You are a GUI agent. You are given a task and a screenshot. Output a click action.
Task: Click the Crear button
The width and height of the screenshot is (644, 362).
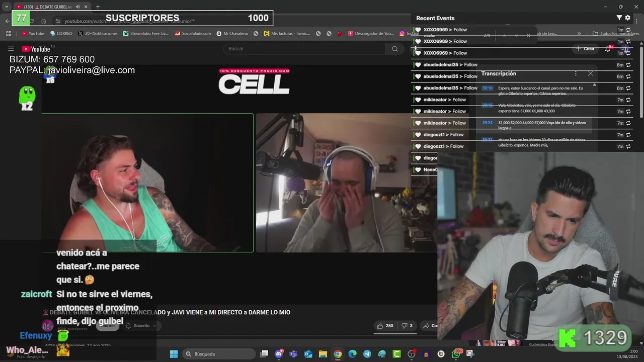586,49
